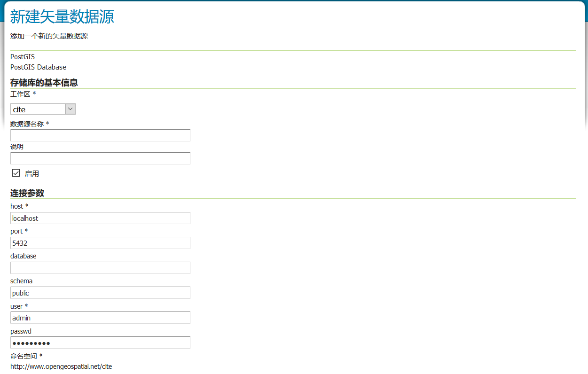The height and width of the screenshot is (374, 588).
Task: Click the 新建矢量数据源 page title
Action: coord(62,17)
